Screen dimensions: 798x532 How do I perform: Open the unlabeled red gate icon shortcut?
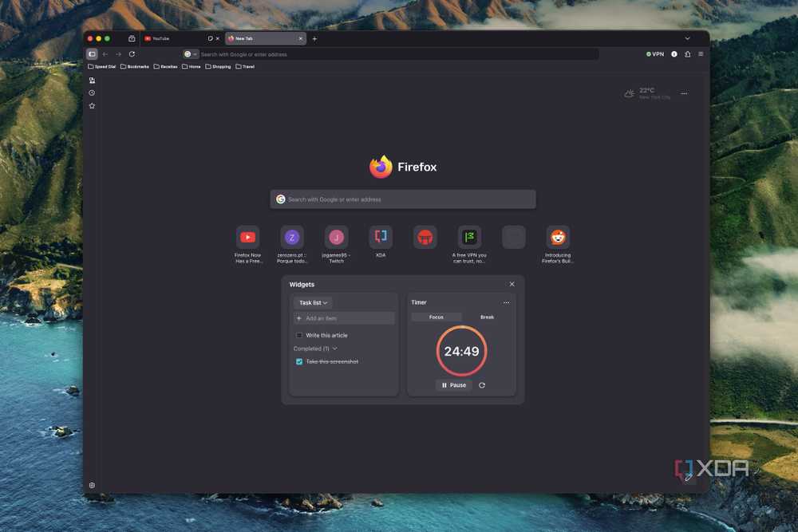coord(425,238)
